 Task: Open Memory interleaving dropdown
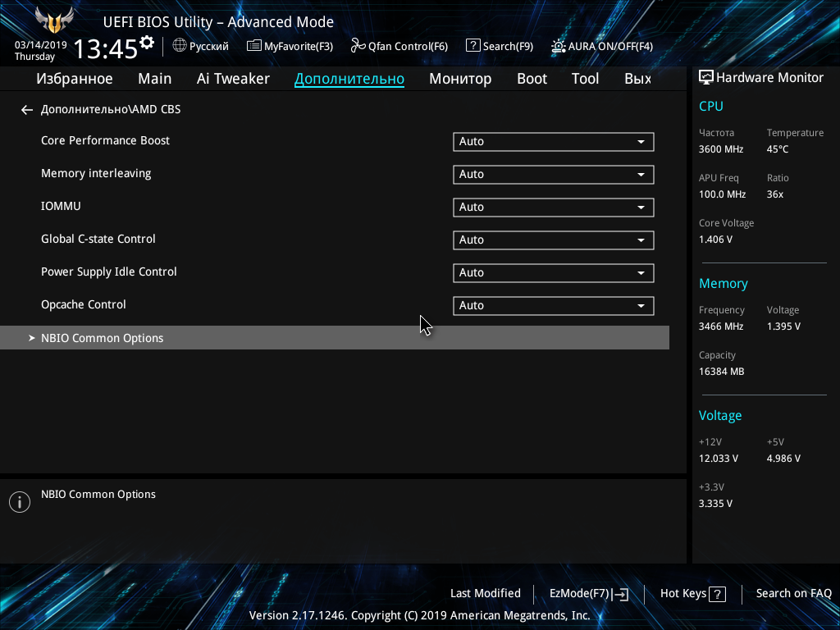pos(554,174)
